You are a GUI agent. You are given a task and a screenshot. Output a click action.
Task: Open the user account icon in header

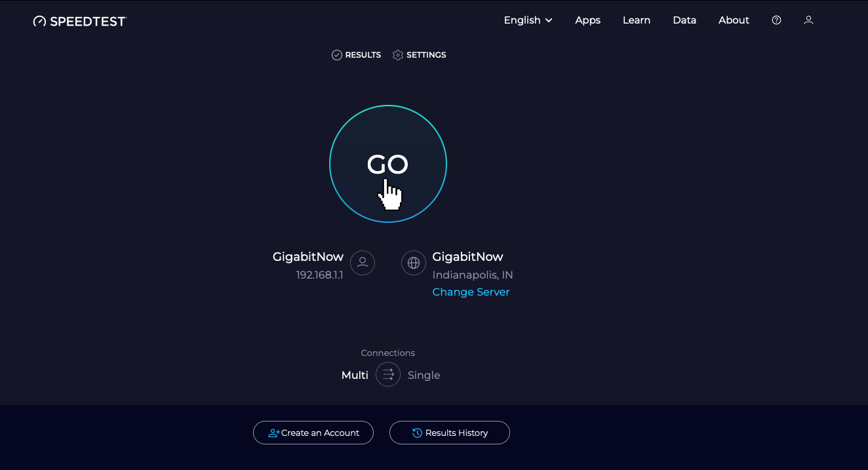(x=808, y=20)
